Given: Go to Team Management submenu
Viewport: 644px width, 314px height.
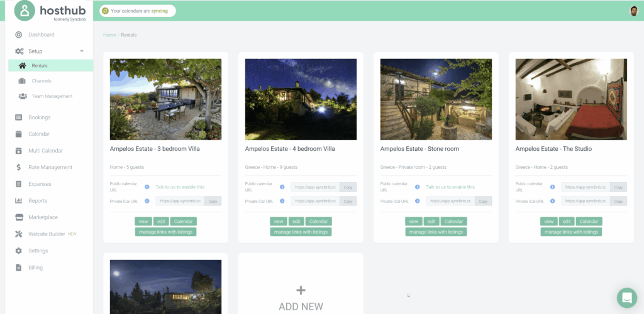Looking at the screenshot, I should (52, 96).
